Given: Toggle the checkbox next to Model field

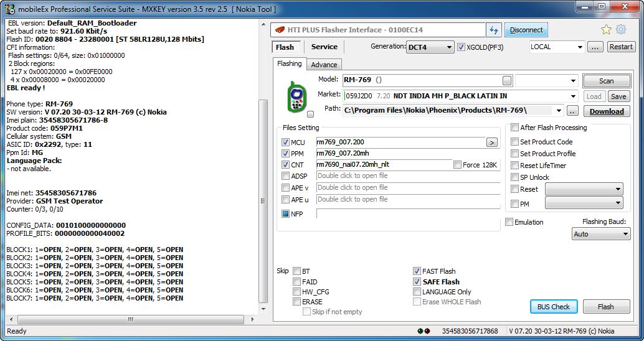Looking at the screenshot, I should point(507,80).
